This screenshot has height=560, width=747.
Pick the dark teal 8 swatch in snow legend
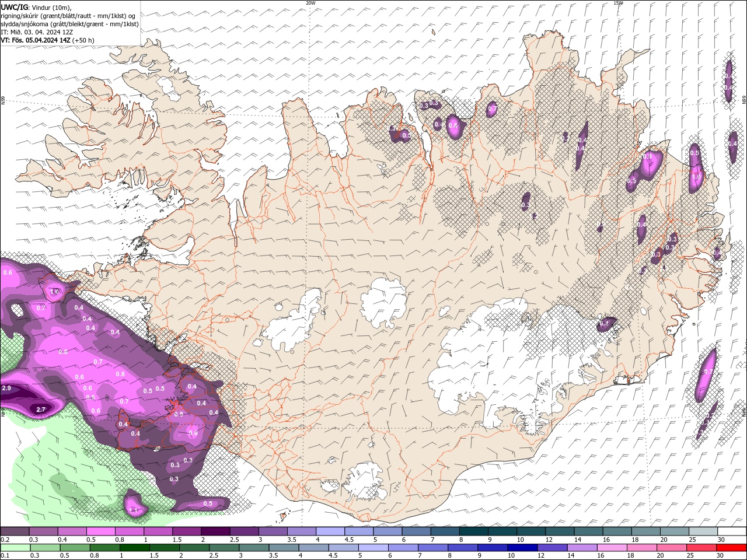(473, 531)
